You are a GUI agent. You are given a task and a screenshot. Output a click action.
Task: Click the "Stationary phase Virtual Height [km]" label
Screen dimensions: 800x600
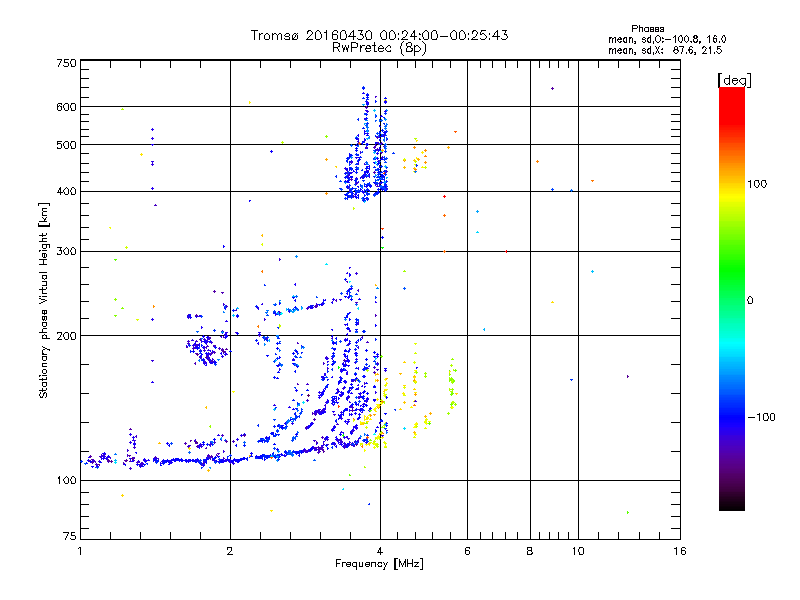(44, 300)
